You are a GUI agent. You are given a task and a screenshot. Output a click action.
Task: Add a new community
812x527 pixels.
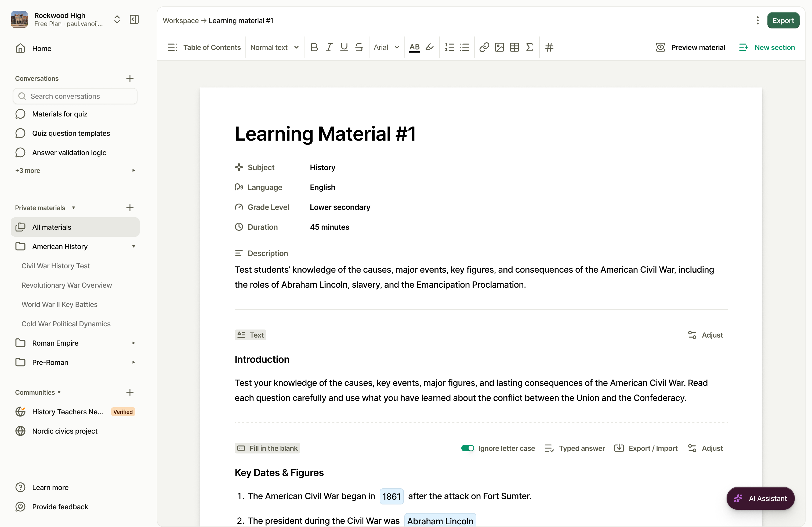130,392
